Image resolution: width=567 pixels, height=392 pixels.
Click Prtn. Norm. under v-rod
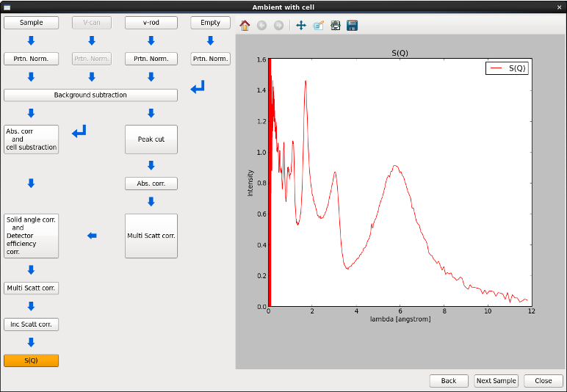point(151,59)
